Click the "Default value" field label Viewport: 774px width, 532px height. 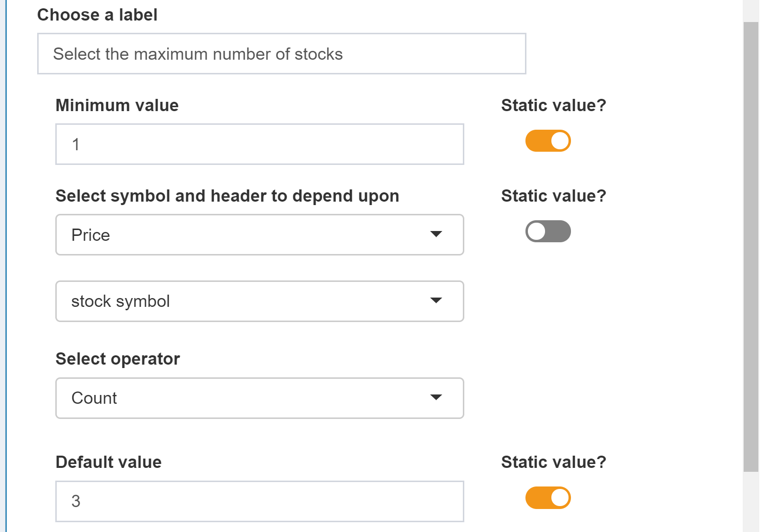point(108,462)
